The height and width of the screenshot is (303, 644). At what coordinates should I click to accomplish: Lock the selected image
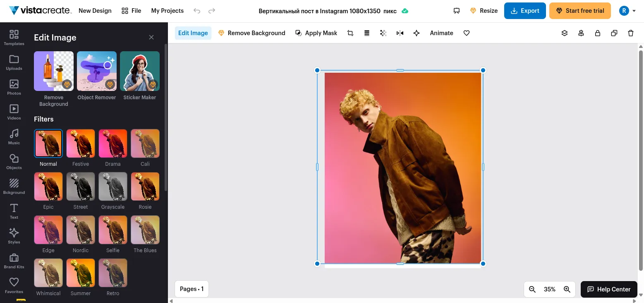[x=598, y=33]
